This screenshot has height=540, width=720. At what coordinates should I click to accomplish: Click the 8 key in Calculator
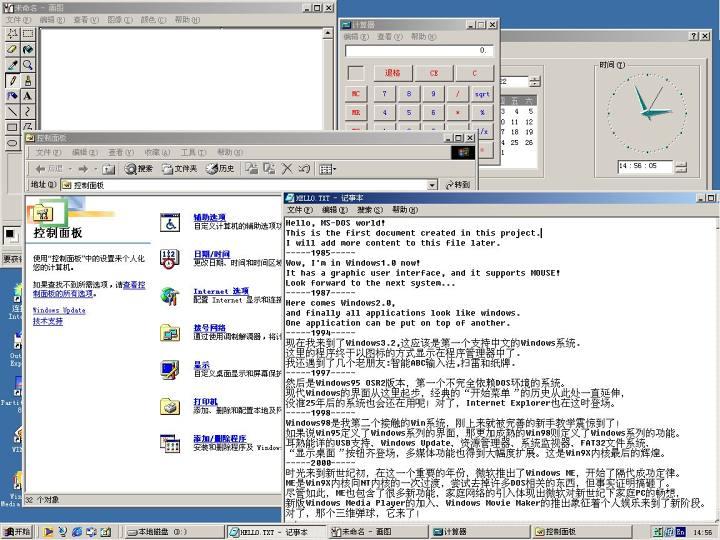pos(409,94)
